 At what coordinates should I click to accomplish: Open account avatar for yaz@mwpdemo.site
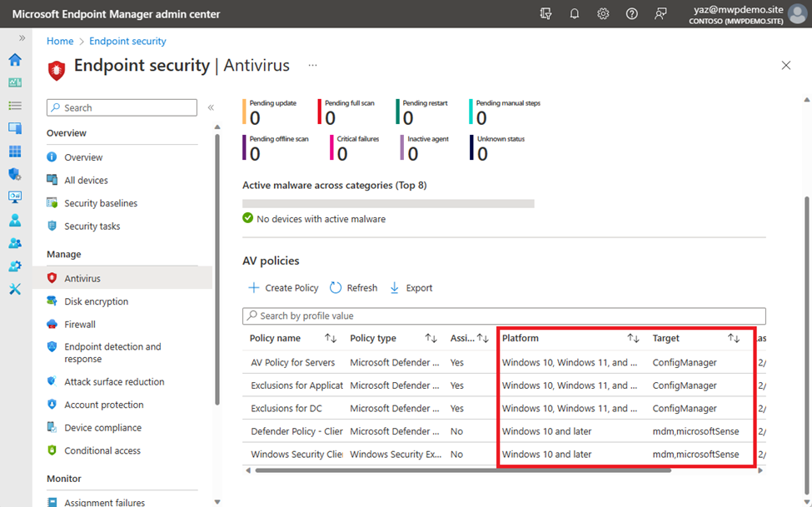(x=798, y=14)
